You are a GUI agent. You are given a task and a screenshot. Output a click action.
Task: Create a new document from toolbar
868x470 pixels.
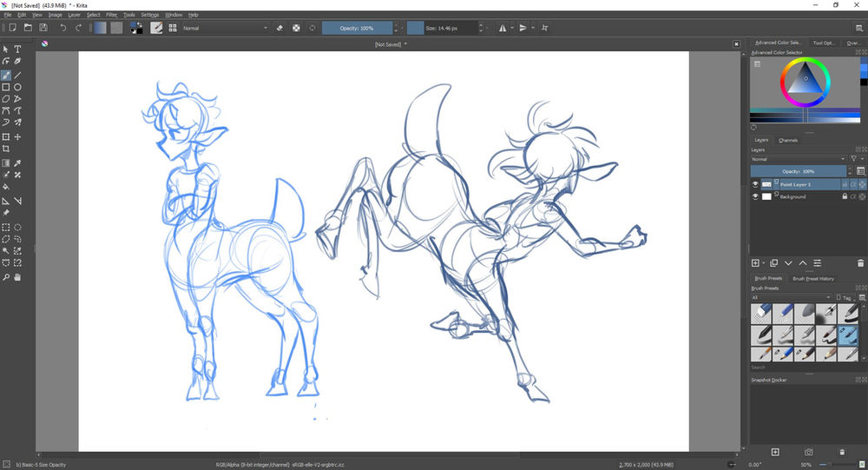click(x=12, y=28)
